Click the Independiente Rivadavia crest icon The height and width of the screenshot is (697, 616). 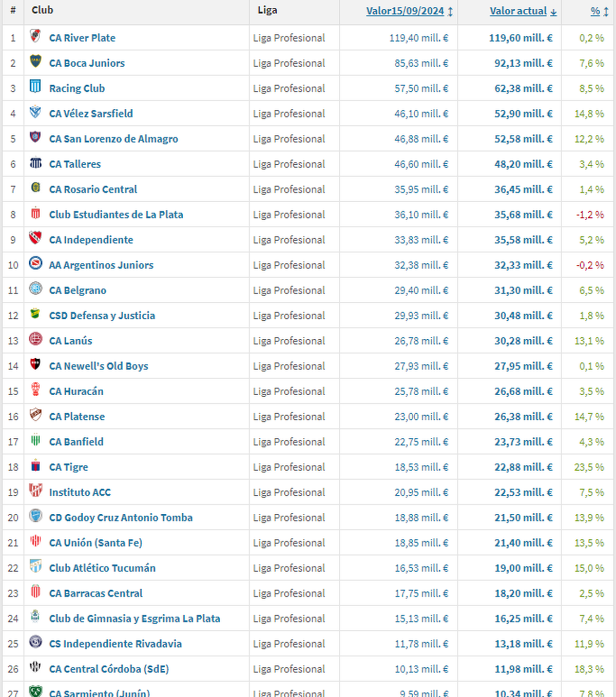coord(35,642)
